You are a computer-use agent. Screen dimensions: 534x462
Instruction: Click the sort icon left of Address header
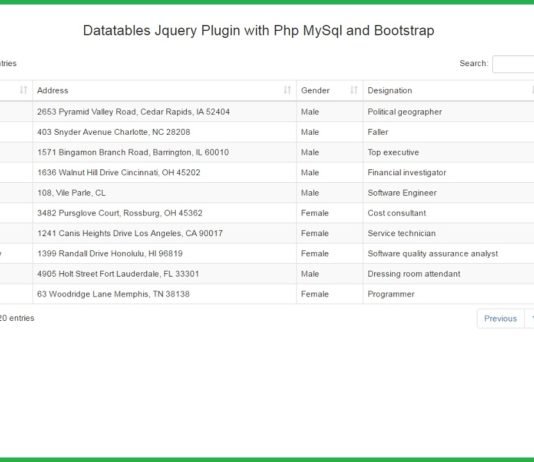pyautogui.click(x=23, y=90)
